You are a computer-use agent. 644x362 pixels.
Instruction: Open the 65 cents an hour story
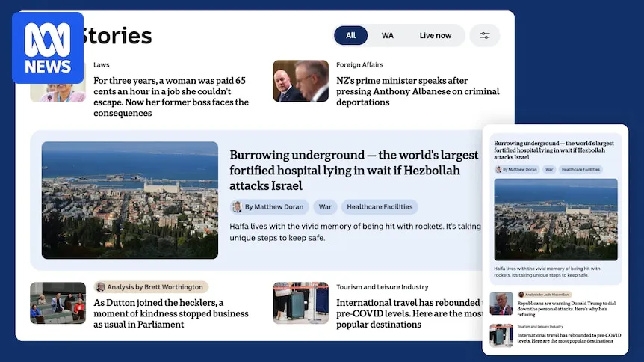171,96
